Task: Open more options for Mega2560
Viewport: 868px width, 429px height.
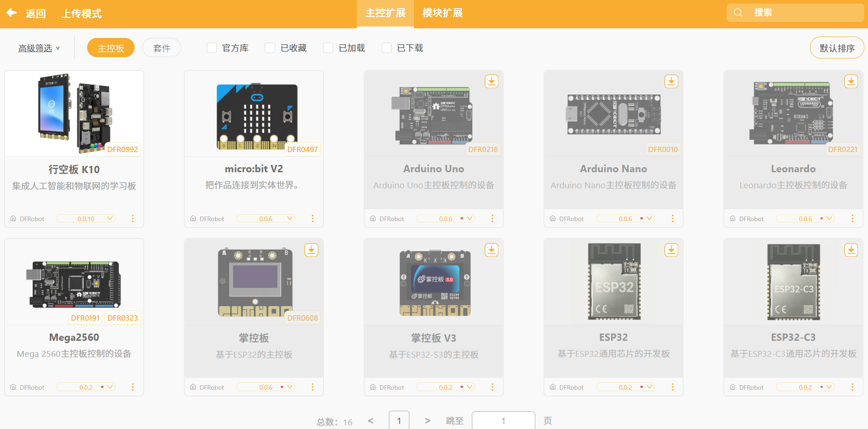Action: coord(133,387)
